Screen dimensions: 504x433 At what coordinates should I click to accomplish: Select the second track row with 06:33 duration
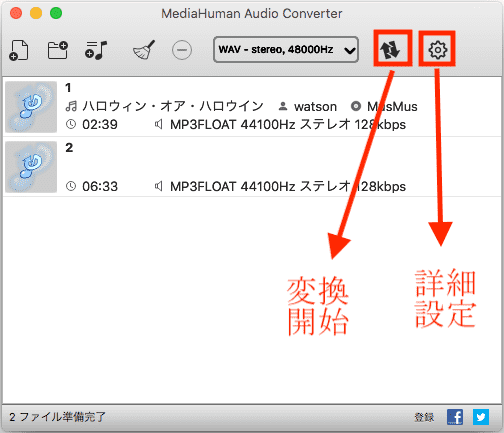(252, 167)
